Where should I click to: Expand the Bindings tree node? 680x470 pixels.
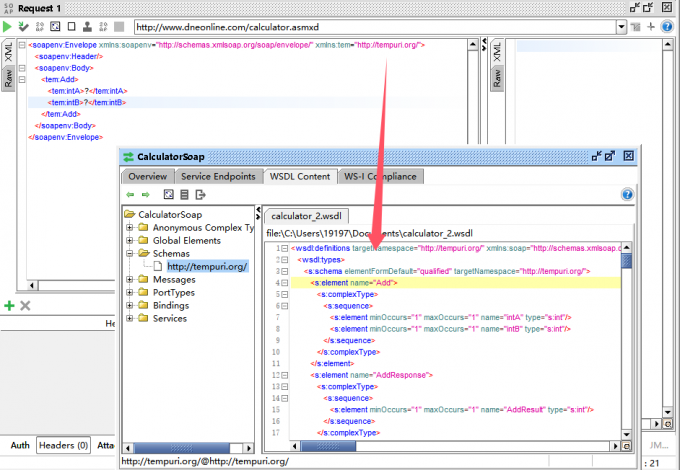point(129,305)
